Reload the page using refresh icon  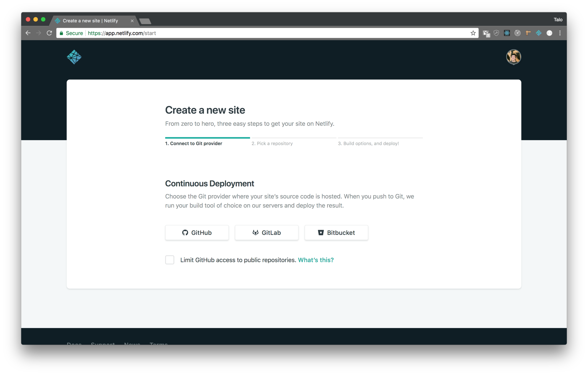[49, 33]
